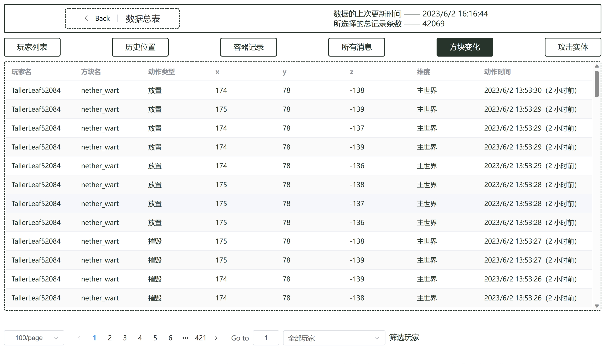This screenshot has width=605, height=364.
Task: Click table scrollbar down arrow
Action: coord(597,306)
